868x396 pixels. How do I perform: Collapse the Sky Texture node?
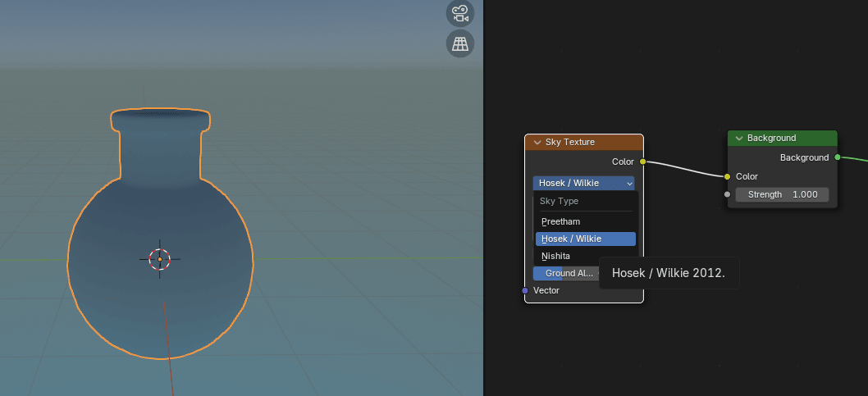(537, 143)
